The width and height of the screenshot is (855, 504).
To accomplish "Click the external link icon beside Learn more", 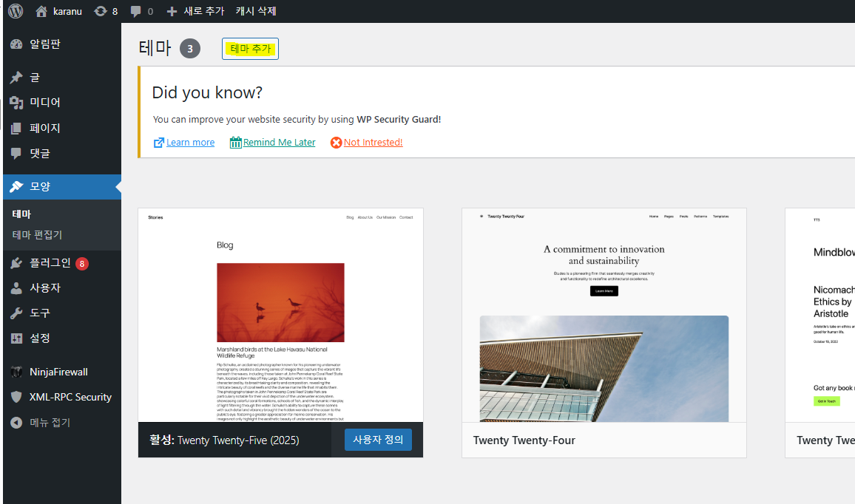I will 159,143.
